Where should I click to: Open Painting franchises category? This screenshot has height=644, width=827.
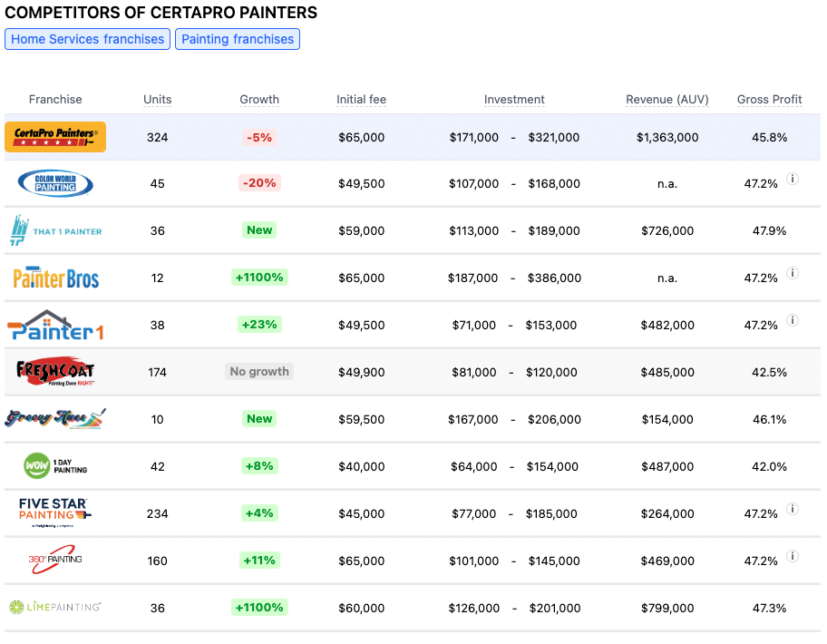[x=238, y=39]
